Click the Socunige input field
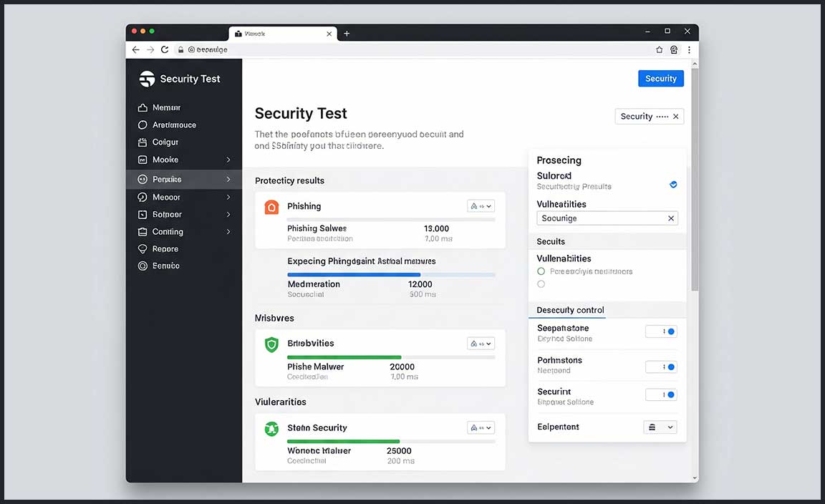 click(602, 218)
